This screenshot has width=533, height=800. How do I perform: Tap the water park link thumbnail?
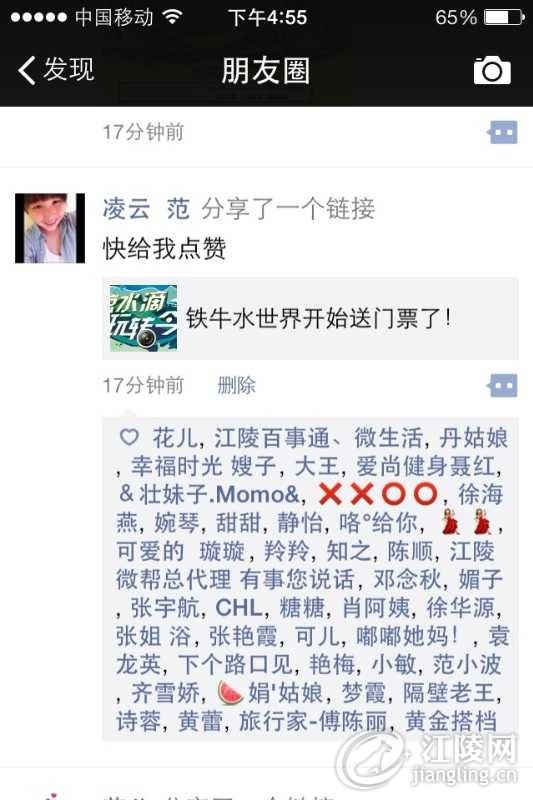pyautogui.click(x=143, y=318)
